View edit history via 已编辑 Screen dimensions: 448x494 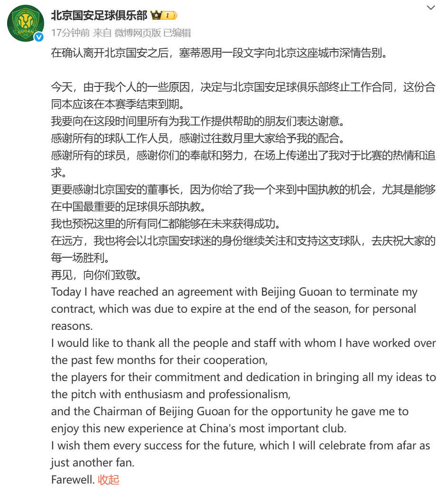[x=177, y=33]
